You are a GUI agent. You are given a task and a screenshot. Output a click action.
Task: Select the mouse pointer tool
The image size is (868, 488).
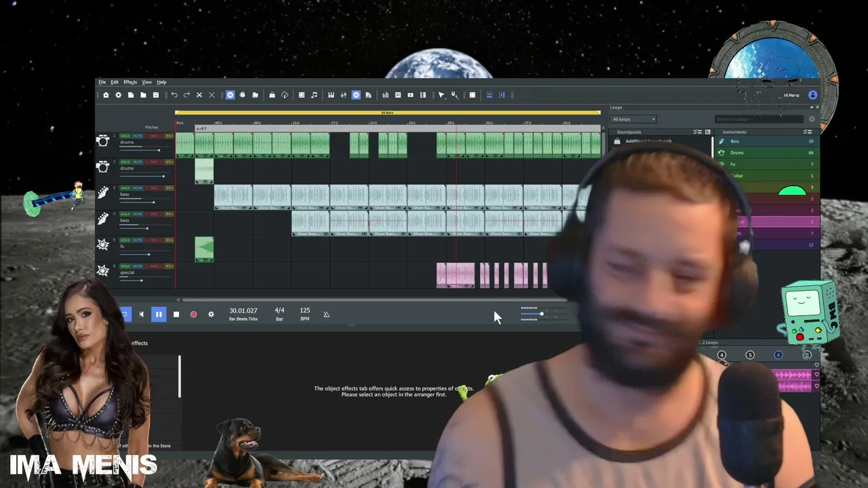point(441,95)
